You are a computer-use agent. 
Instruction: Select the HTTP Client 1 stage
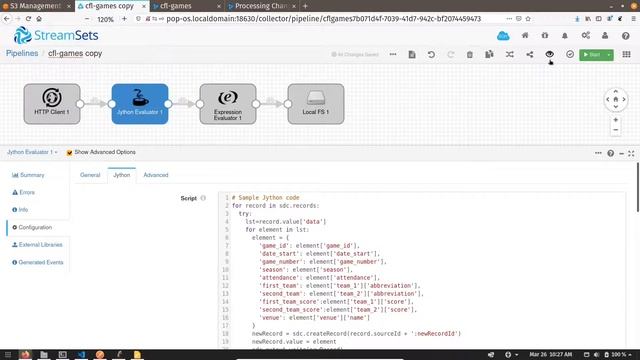[52, 104]
